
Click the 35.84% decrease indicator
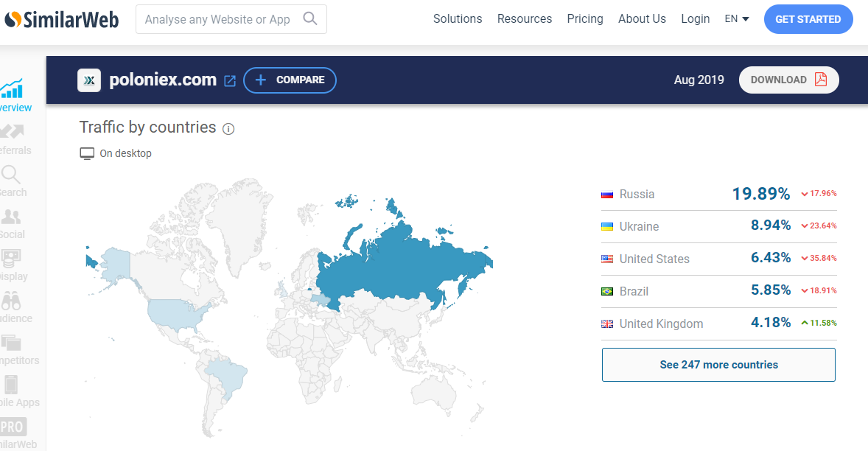coord(819,259)
